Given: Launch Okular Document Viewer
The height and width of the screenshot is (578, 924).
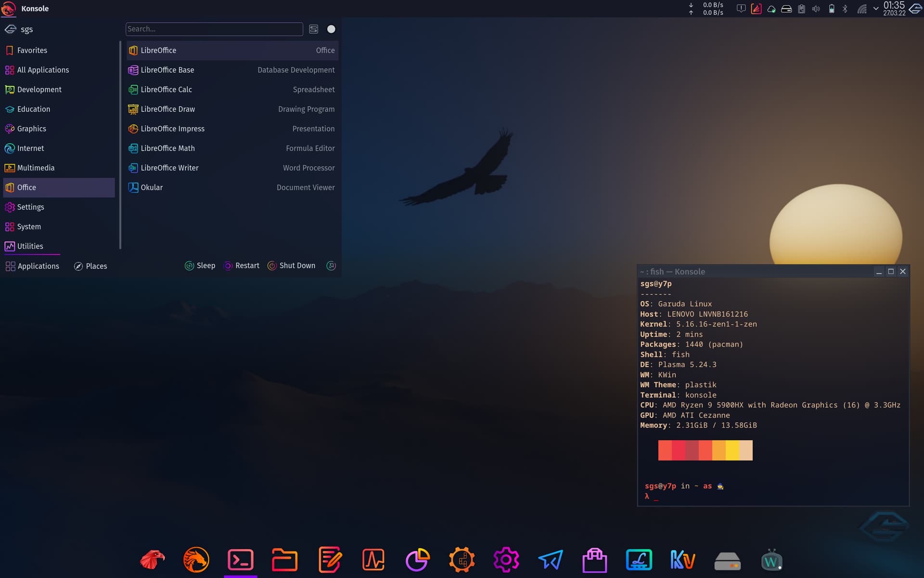Looking at the screenshot, I should pos(232,187).
